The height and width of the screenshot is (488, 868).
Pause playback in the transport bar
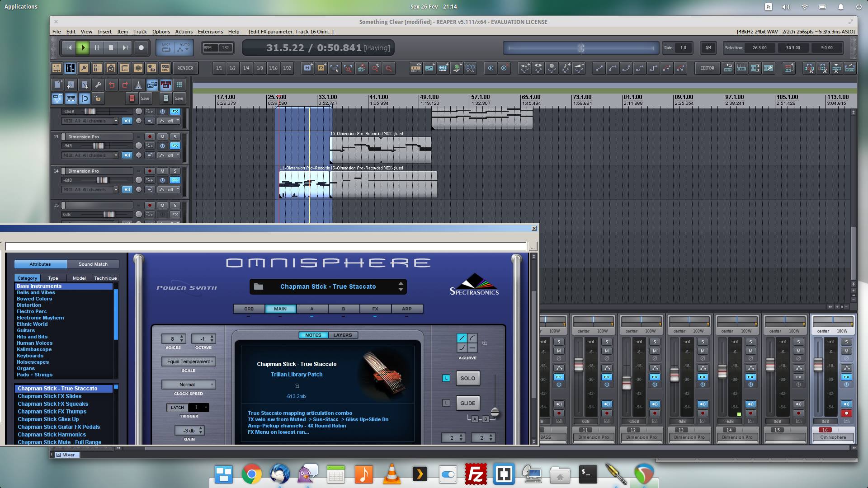pos(97,47)
